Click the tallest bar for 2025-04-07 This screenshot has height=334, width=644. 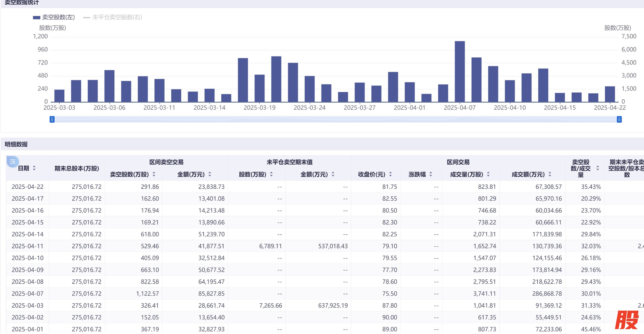[460, 72]
